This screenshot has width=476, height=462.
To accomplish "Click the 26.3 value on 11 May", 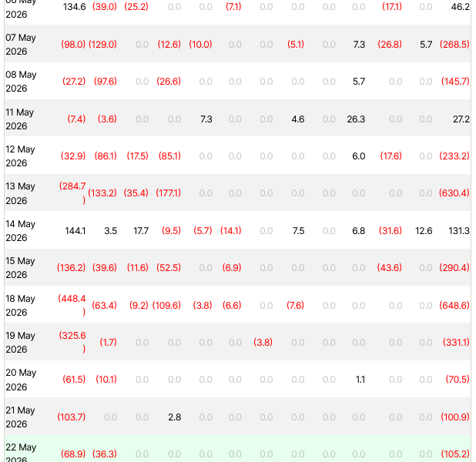I will 356,119.
